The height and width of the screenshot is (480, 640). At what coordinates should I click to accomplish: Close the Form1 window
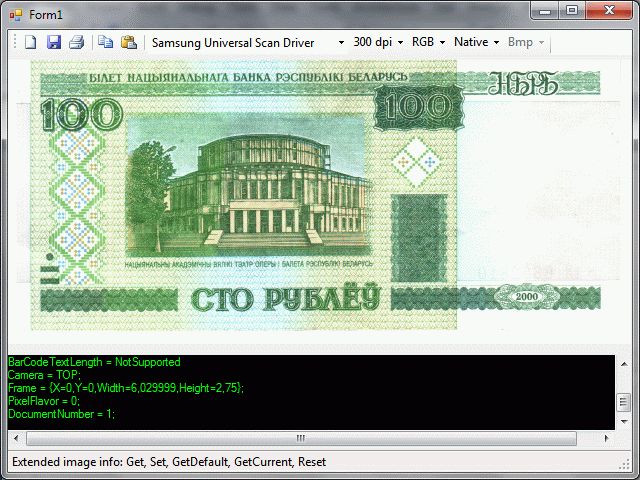pyautogui.click(x=609, y=11)
